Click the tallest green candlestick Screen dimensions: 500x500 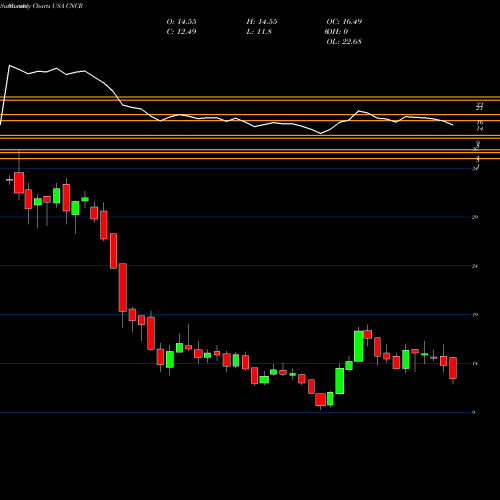359,346
